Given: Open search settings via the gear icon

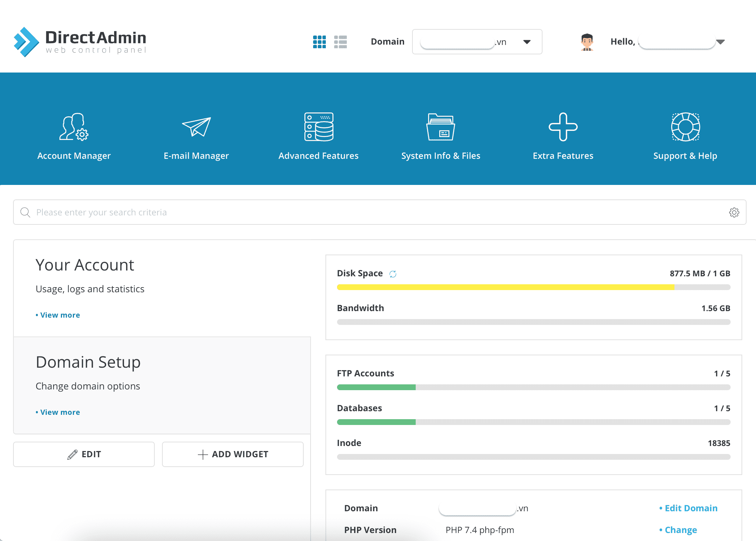Looking at the screenshot, I should 734,212.
